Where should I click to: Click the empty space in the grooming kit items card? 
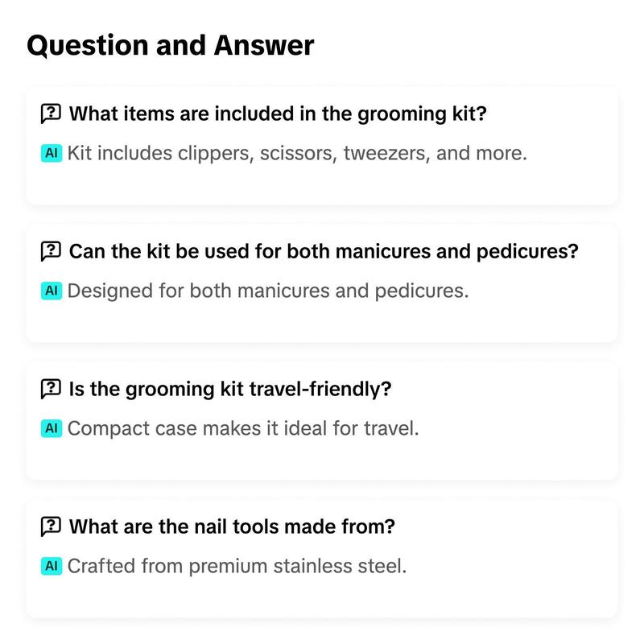(x=321, y=185)
